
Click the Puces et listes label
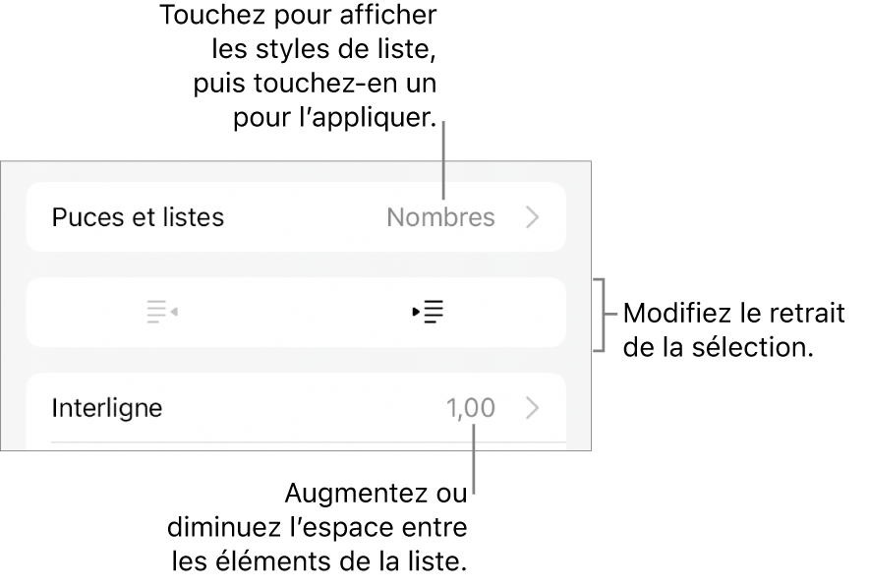[139, 217]
